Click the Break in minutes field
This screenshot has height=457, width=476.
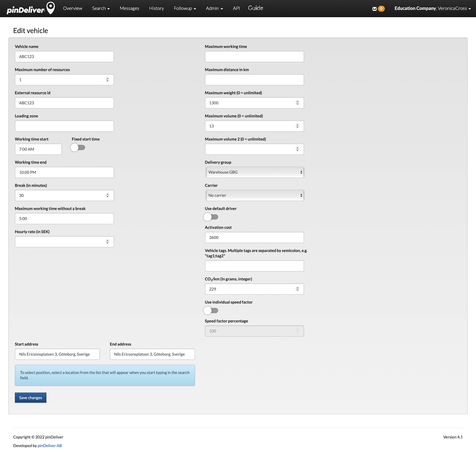pos(64,195)
